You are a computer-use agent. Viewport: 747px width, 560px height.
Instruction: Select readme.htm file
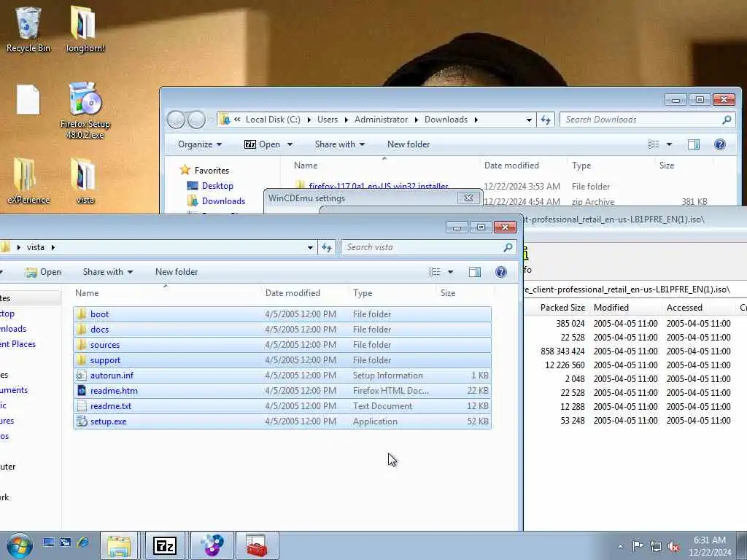282,391
